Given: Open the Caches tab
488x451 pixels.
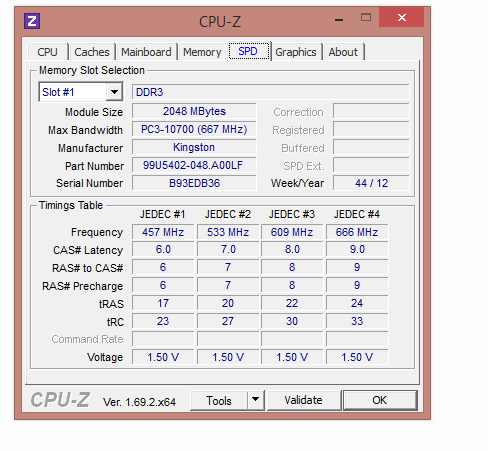Looking at the screenshot, I should click(x=92, y=52).
